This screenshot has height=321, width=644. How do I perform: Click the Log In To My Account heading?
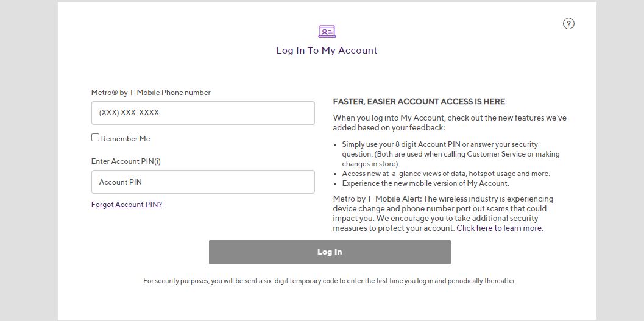[327, 51]
